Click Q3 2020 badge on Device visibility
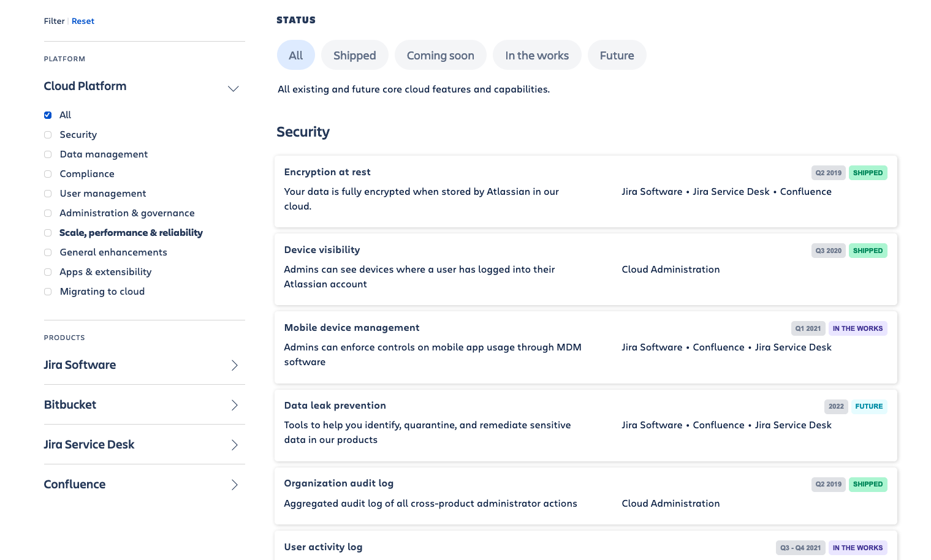The height and width of the screenshot is (560, 931). pos(829,251)
